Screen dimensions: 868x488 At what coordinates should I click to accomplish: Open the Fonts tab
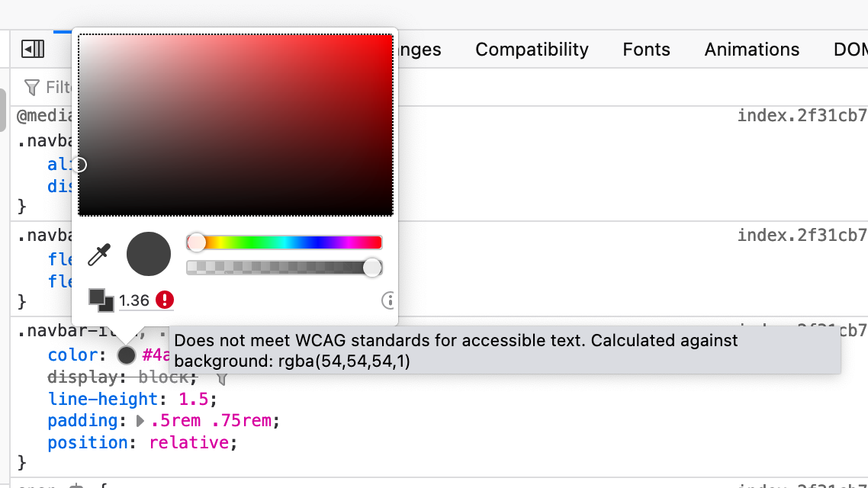646,50
